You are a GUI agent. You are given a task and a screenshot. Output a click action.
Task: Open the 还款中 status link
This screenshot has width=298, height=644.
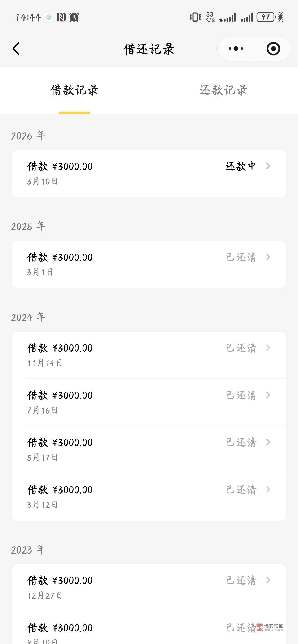tap(241, 166)
